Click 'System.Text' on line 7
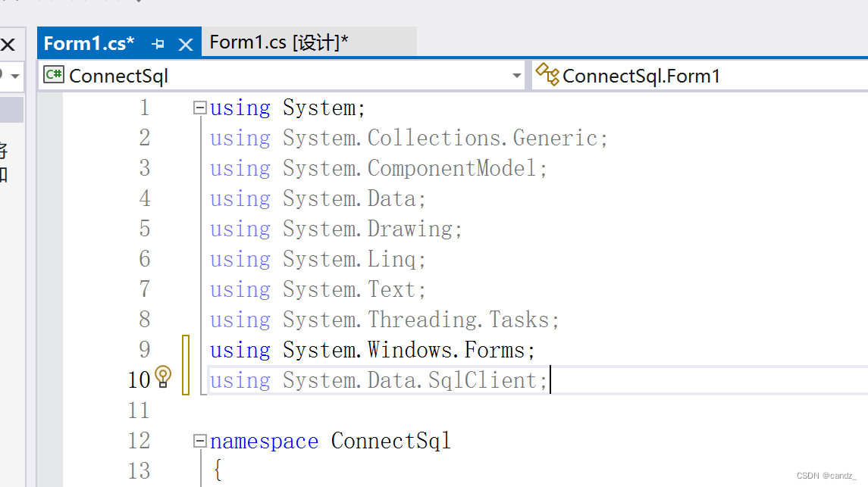Image resolution: width=868 pixels, height=487 pixels. click(x=349, y=289)
